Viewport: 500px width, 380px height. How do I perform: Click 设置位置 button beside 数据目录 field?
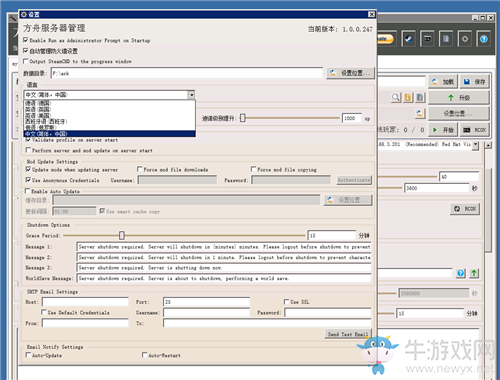click(x=351, y=73)
